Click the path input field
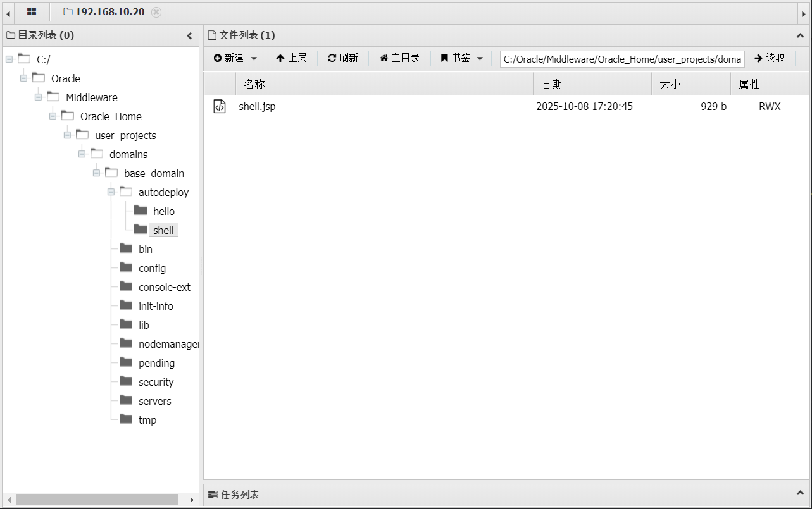 coord(621,59)
